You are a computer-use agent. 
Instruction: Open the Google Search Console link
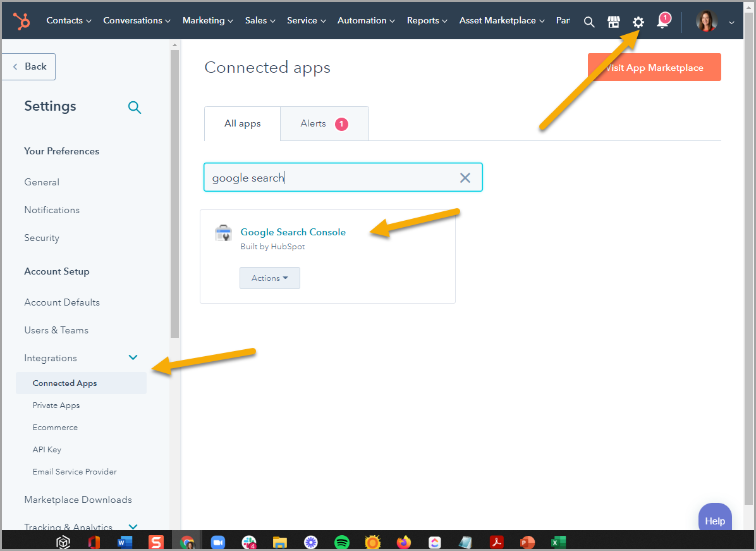pyautogui.click(x=293, y=232)
